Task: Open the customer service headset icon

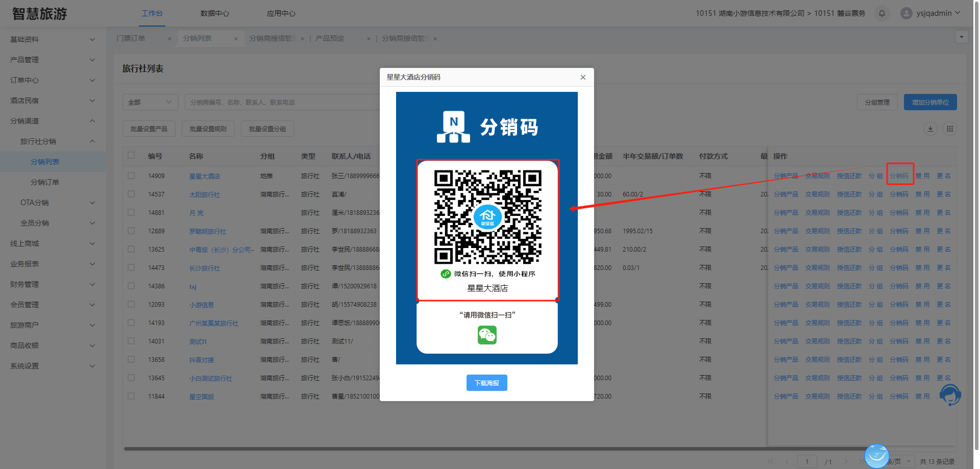Action: tap(950, 394)
